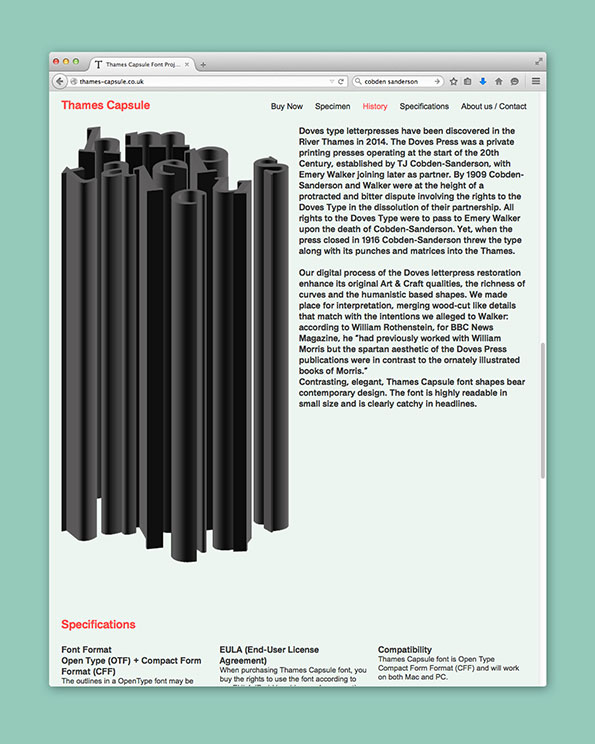Image resolution: width=595 pixels, height=744 pixels.
Task: Bookmark this page with the star icon
Action: (454, 82)
